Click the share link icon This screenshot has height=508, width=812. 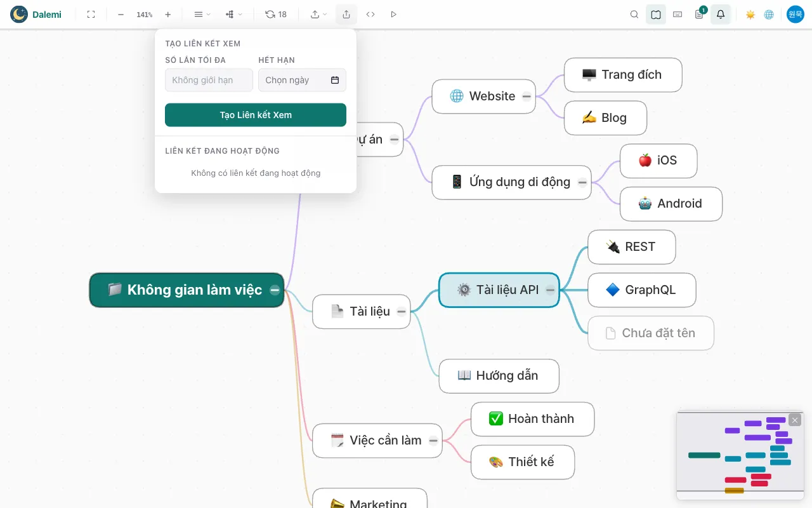[346, 14]
